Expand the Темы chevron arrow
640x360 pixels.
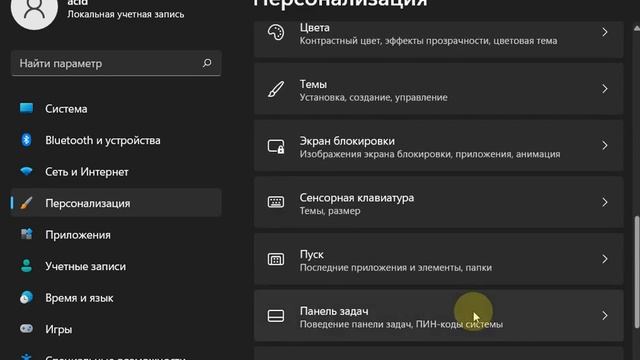(x=604, y=89)
